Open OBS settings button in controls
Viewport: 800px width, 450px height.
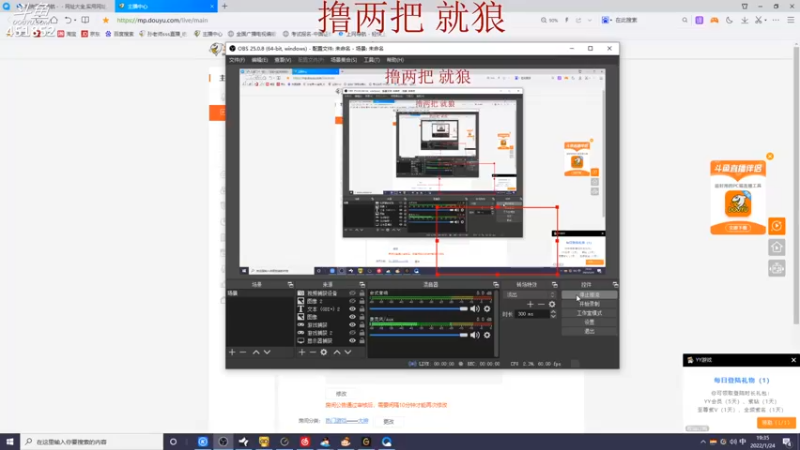[589, 322]
